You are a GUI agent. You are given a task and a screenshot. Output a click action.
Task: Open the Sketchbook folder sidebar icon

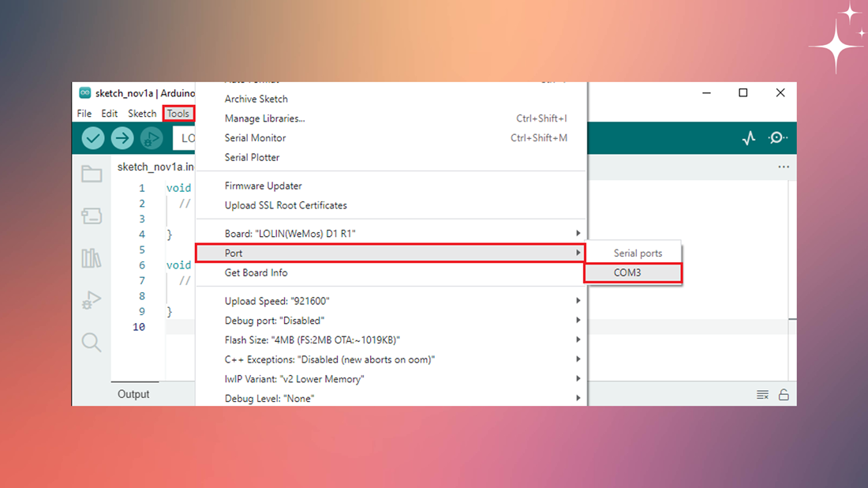92,174
